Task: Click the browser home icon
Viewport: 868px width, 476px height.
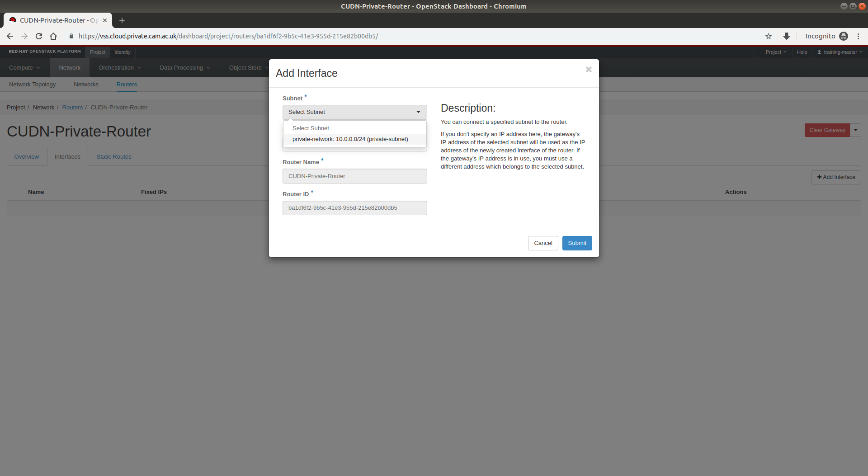Action: (x=53, y=36)
